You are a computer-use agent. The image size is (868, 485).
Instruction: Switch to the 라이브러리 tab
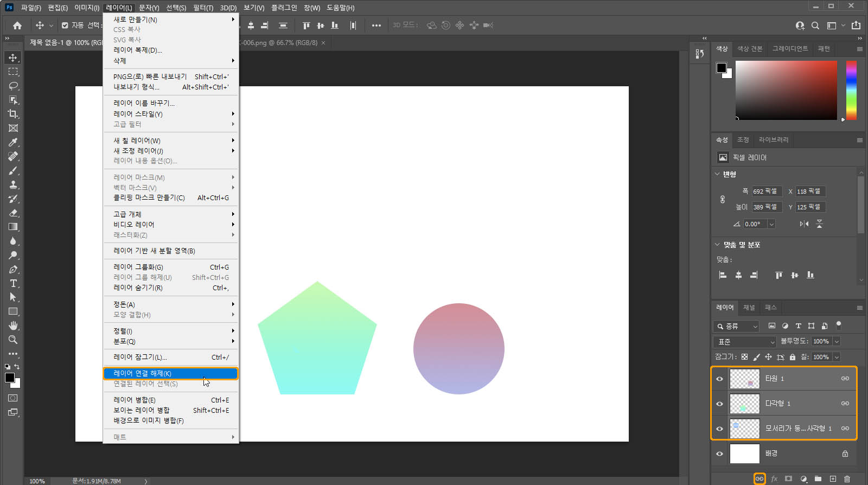(774, 139)
